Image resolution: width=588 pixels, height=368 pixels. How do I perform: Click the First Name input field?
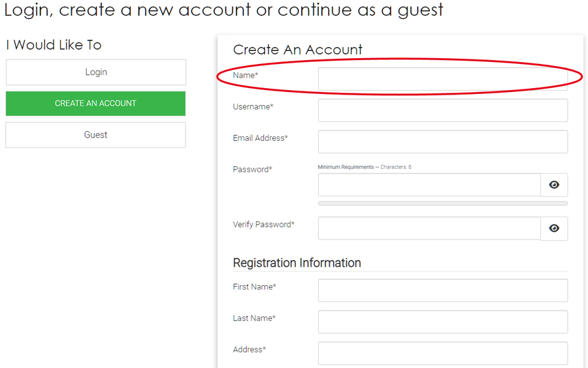[x=442, y=290]
